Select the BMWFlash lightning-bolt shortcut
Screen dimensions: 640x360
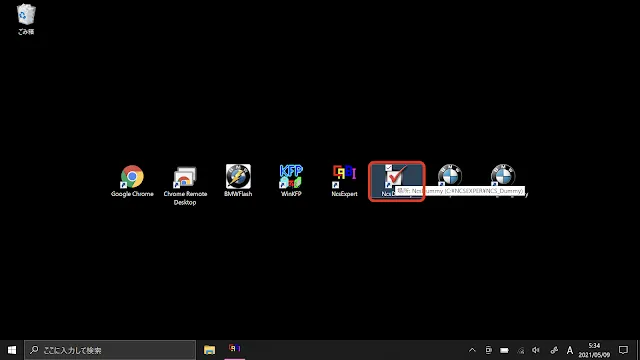click(238, 181)
